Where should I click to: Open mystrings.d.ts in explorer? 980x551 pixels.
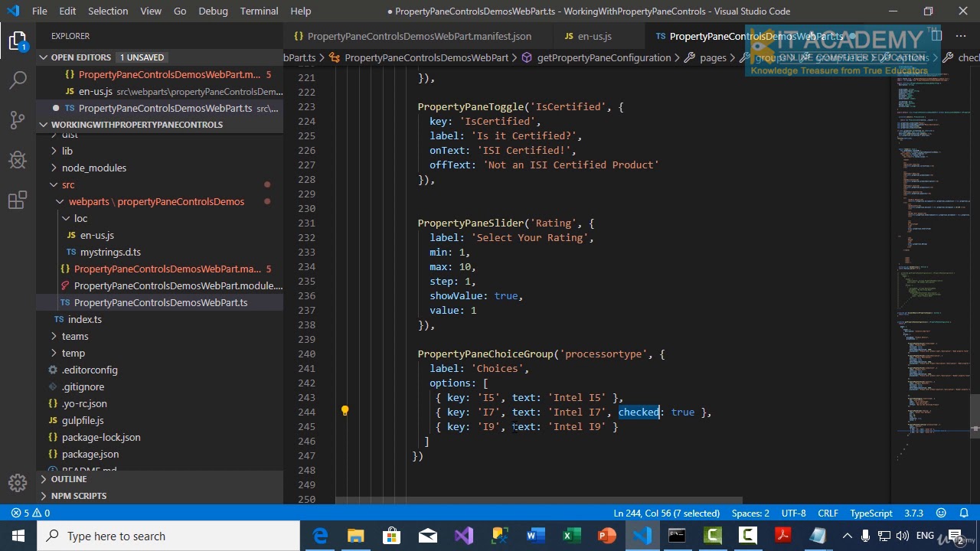point(110,252)
